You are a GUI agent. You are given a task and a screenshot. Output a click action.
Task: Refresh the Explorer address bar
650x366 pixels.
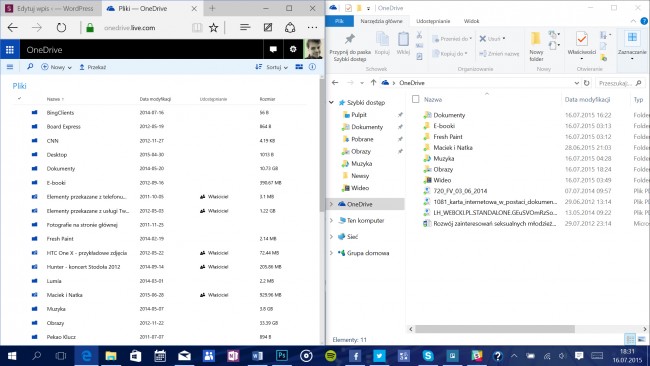pyautogui.click(x=587, y=83)
